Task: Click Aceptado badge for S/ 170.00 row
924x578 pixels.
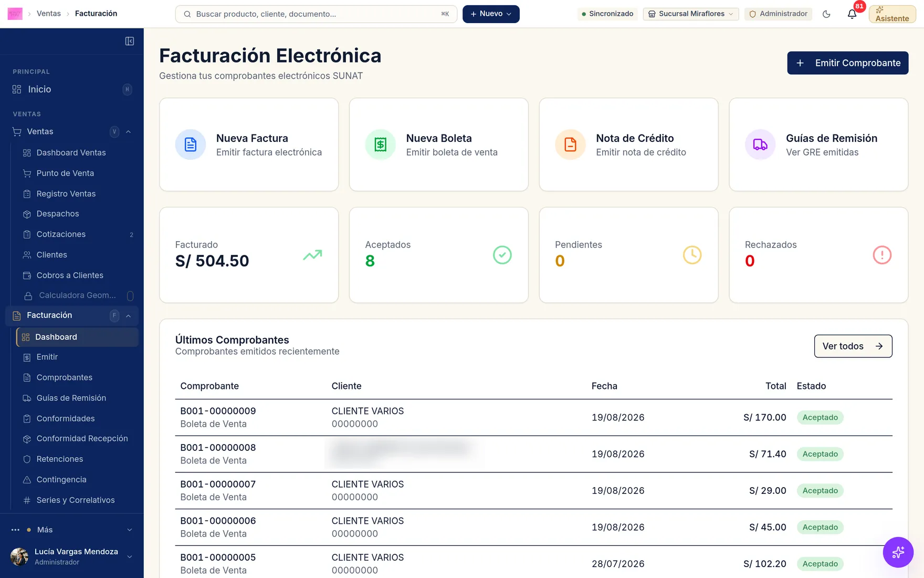Action: click(820, 418)
